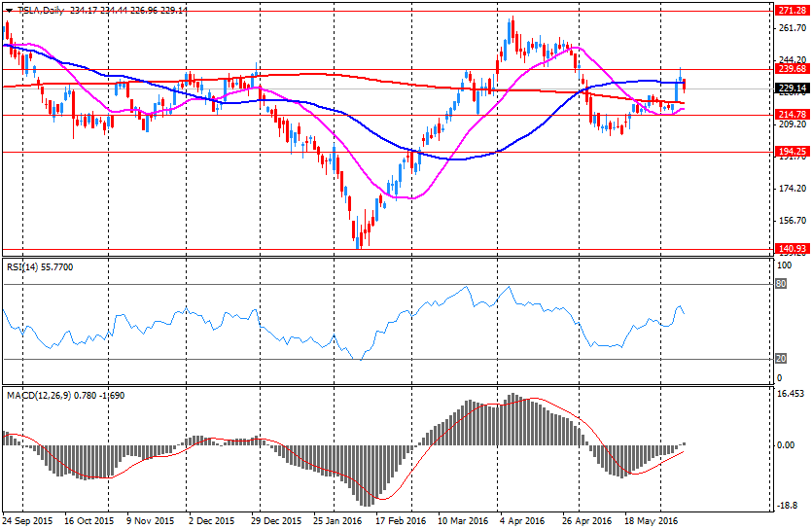Viewport: 812px width, 529px height.
Task: Click the 209.20 price axis value
Action: tap(793, 124)
